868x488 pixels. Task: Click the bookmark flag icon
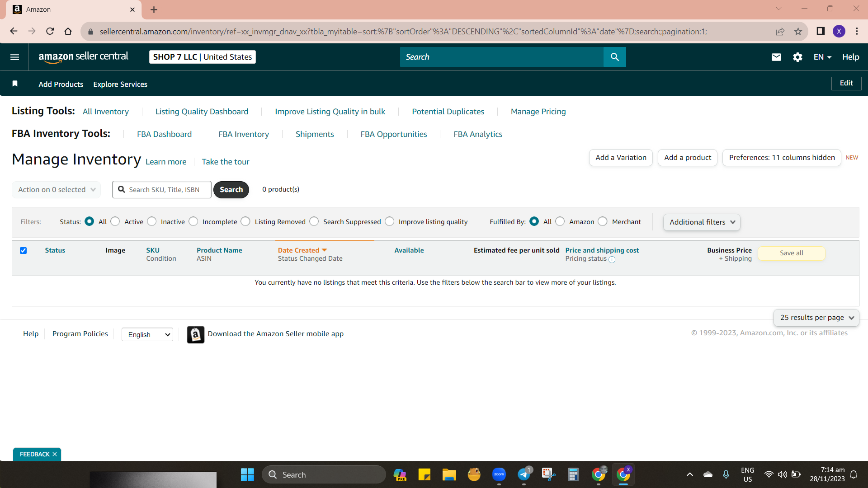point(15,84)
